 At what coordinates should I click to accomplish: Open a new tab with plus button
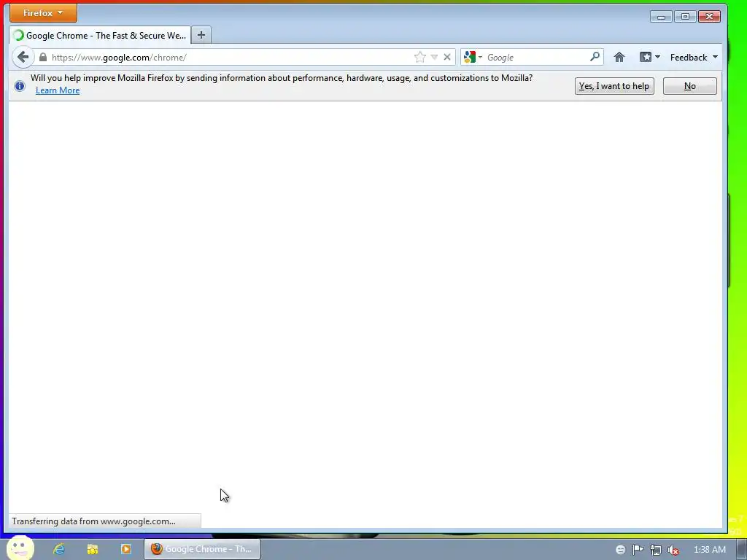[201, 35]
